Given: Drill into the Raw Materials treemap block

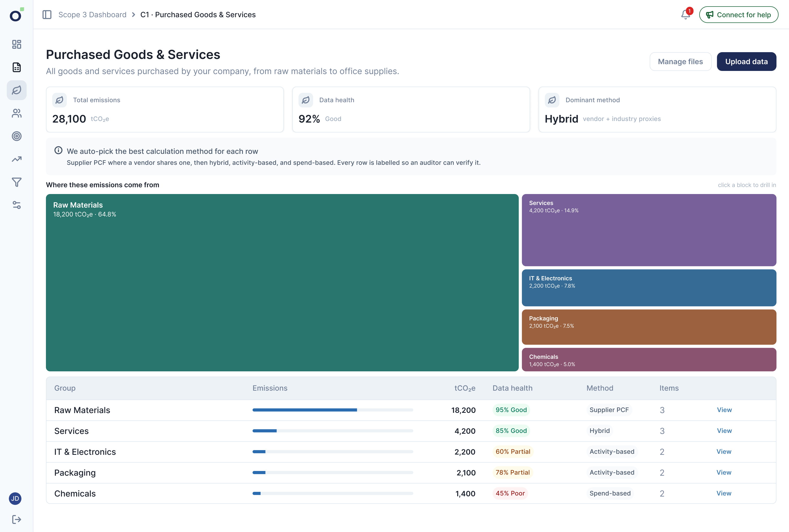Looking at the screenshot, I should pos(282,282).
